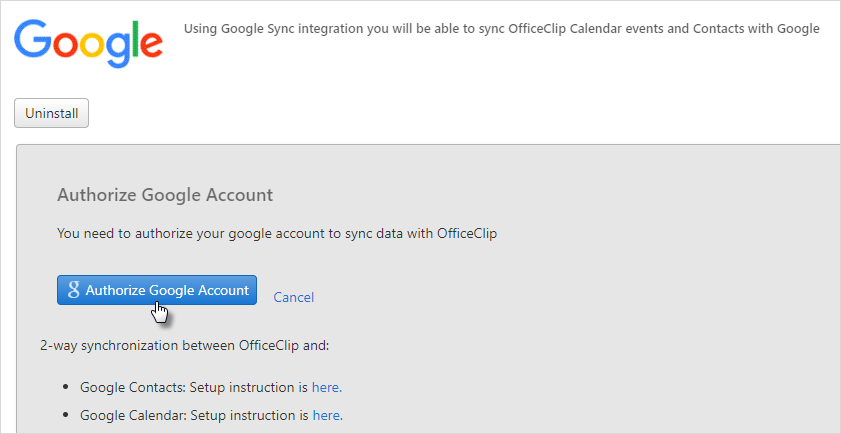841x434 pixels.
Task: Click 'Google Contacts: Setup instruction is' text
Action: 195,387
